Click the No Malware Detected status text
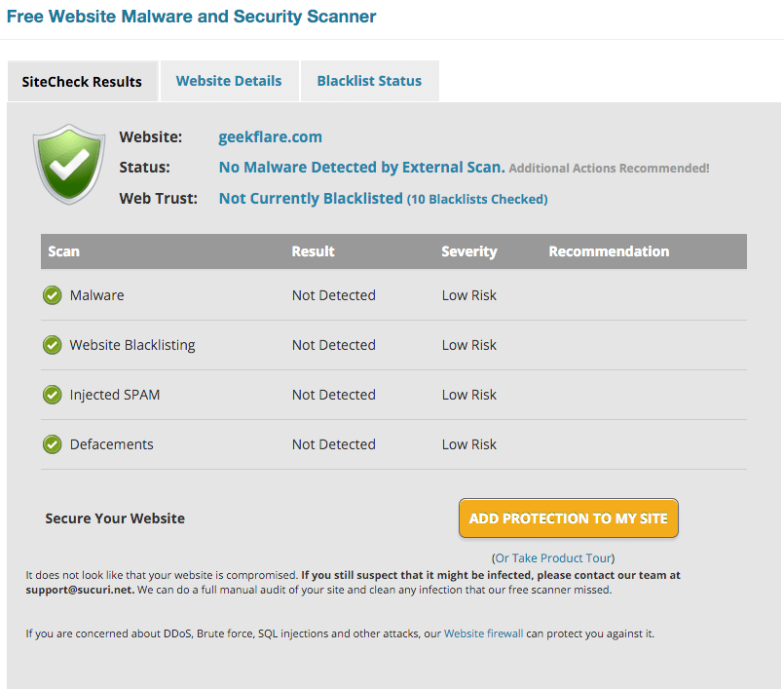Image resolution: width=784 pixels, height=690 pixels. click(361, 168)
